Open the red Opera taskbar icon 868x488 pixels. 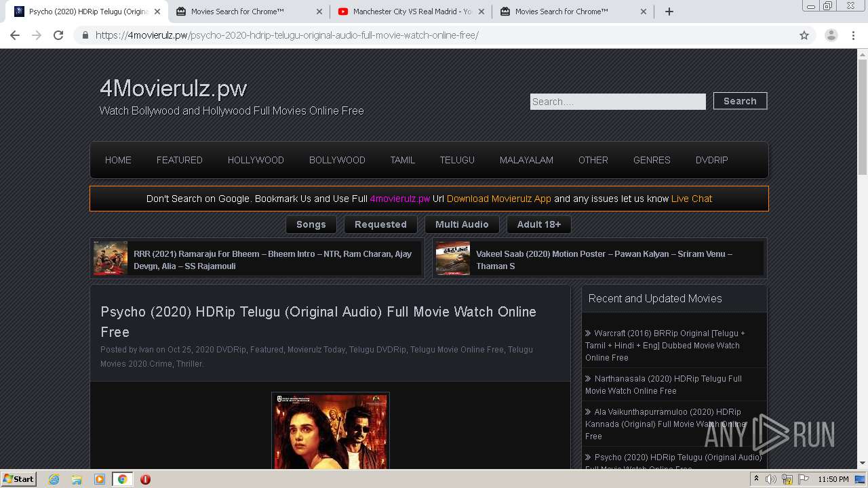point(145,479)
